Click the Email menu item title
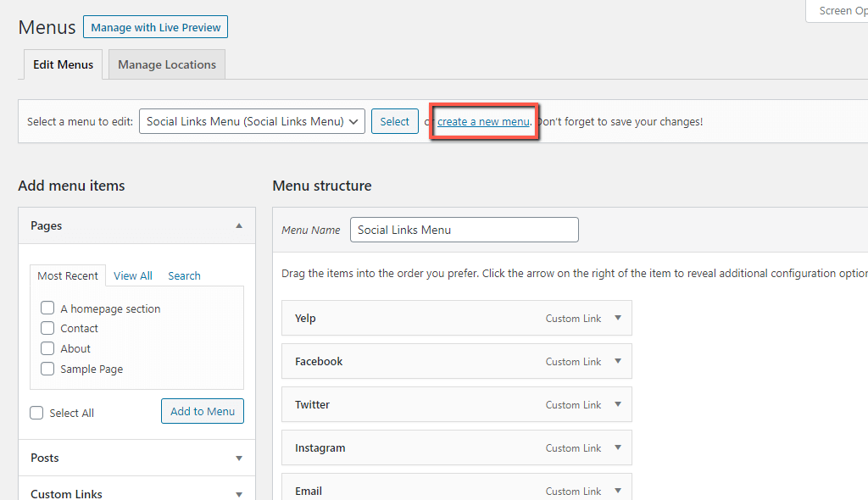This screenshot has width=868, height=500. click(309, 492)
